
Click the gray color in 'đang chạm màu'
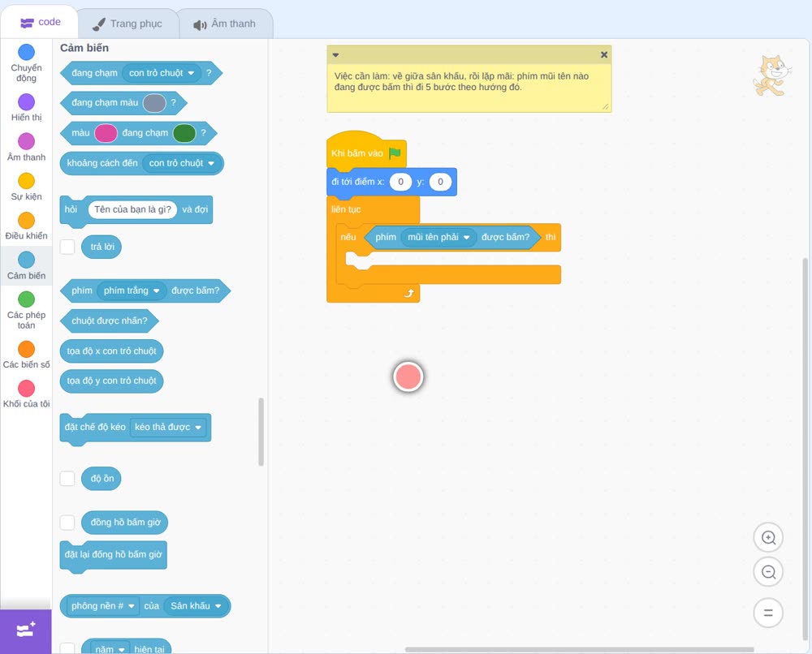click(154, 103)
